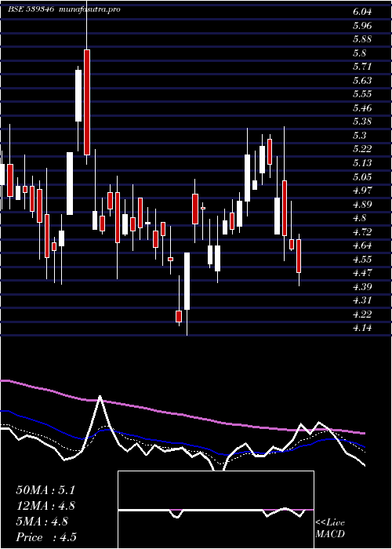Click the 5.55 price axis label
The height and width of the screenshot is (549, 392).
point(362,94)
